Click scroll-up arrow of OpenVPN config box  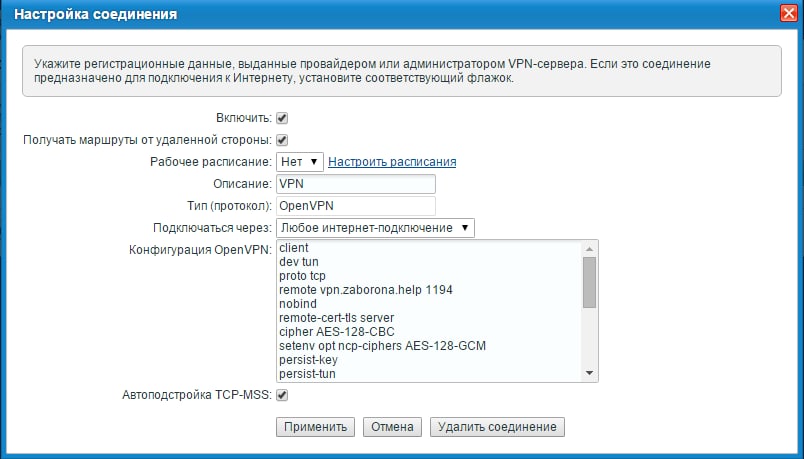pyautogui.click(x=590, y=249)
